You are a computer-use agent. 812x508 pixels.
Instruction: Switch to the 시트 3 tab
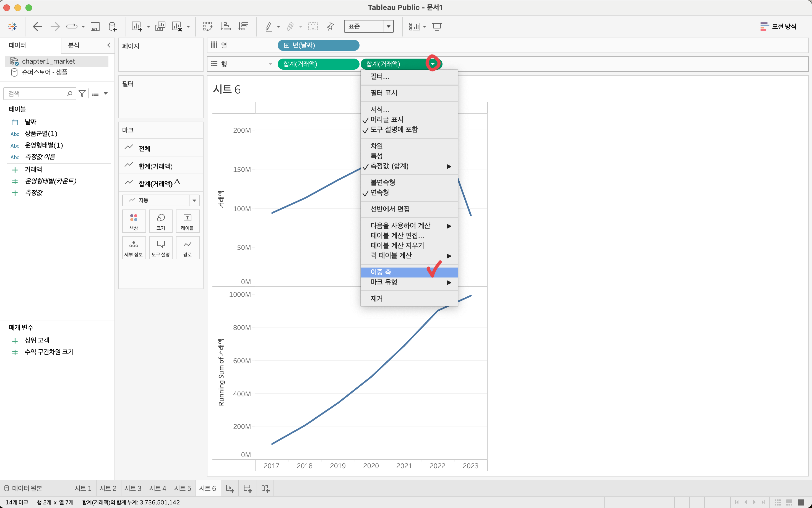point(133,488)
